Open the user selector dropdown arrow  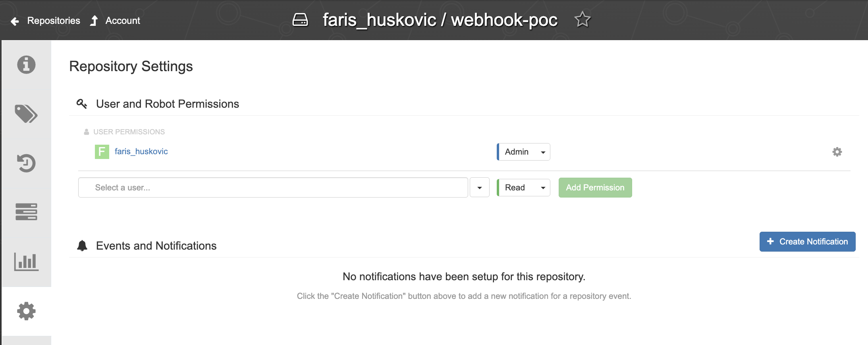479,187
